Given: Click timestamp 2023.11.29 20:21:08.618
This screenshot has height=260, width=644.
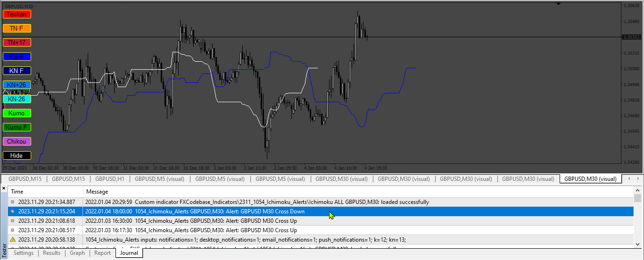Looking at the screenshot, I should [x=46, y=220].
